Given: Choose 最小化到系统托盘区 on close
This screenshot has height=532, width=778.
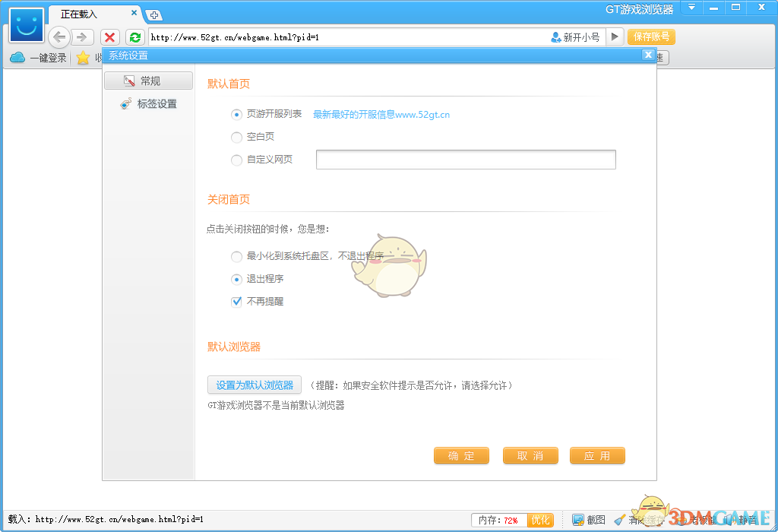Looking at the screenshot, I should [236, 257].
